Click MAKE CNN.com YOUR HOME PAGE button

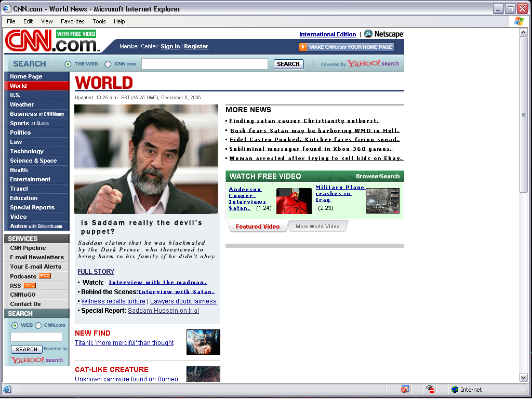click(347, 47)
